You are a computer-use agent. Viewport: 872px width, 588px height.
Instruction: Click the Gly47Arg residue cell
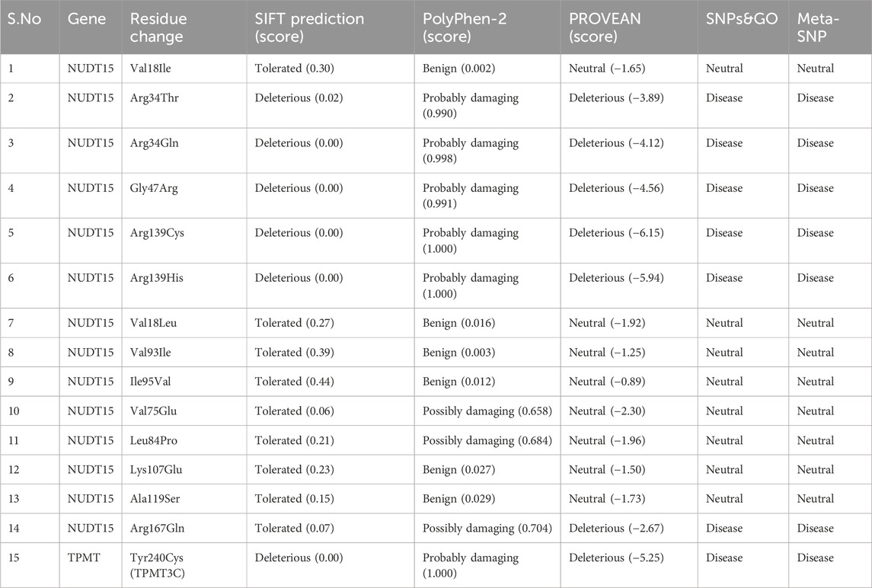156,188
